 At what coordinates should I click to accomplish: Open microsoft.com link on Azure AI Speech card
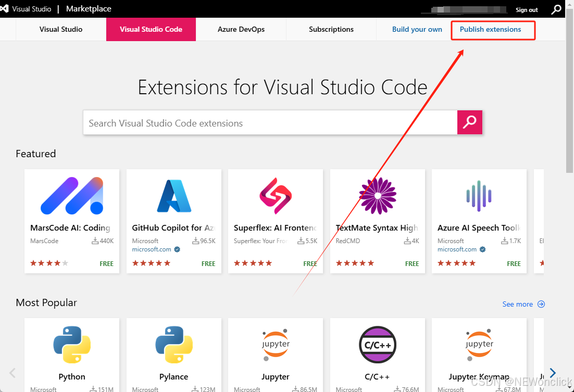pos(457,249)
